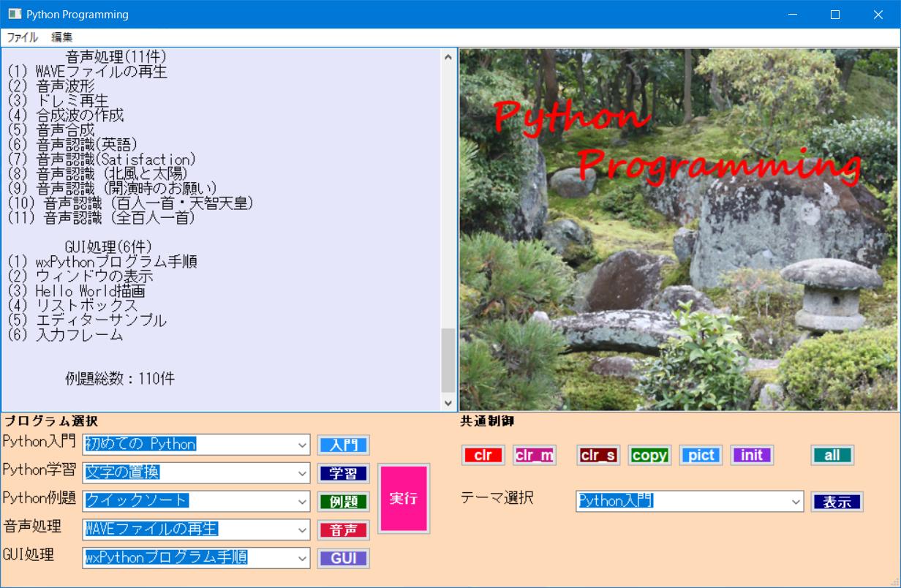Click the line (6) 音声認識(英語)
The width and height of the screenshot is (901, 588).
(72, 145)
